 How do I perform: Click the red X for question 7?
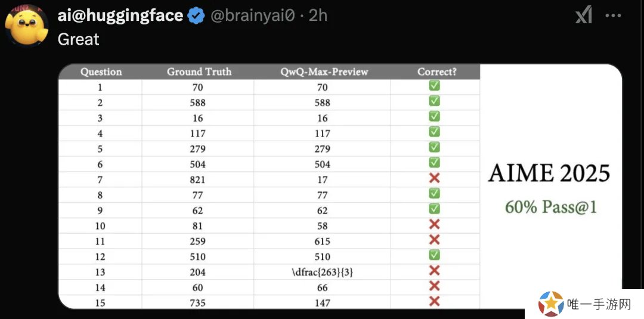(434, 178)
